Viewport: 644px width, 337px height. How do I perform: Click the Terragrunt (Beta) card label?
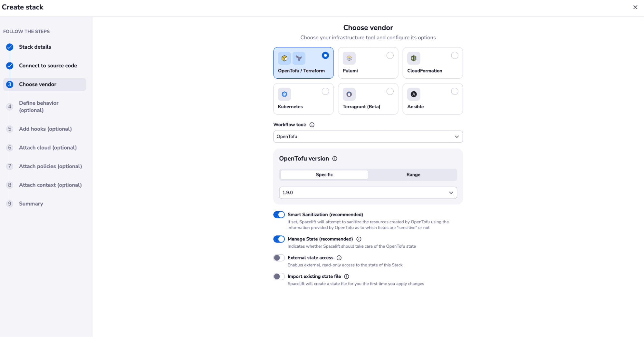[x=361, y=107]
